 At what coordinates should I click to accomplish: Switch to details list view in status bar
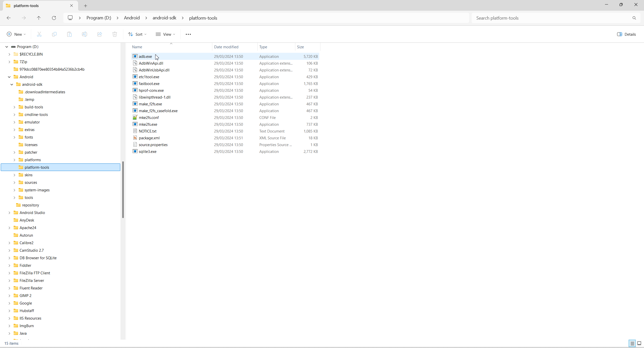click(632, 343)
